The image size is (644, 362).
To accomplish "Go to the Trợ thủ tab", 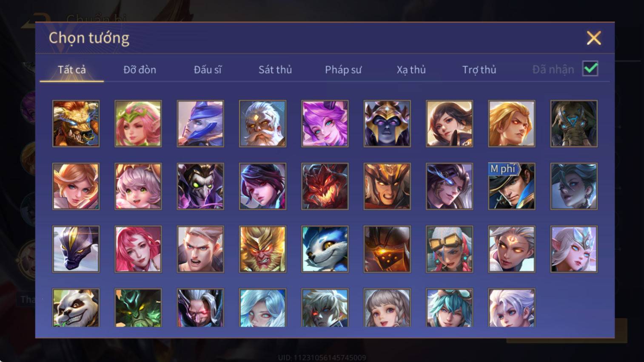I will point(479,70).
